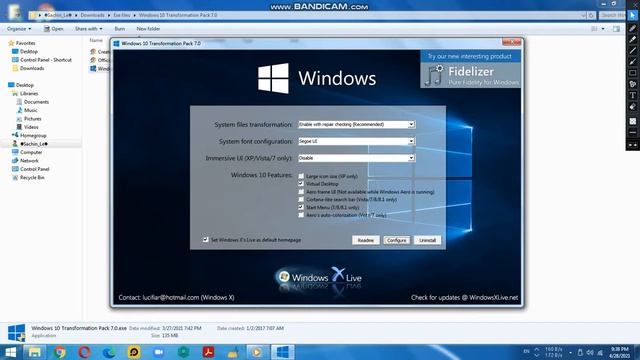The image size is (640, 360).
Task: Open the color swatch in Bandicam drawing bar
Action: pos(632,121)
